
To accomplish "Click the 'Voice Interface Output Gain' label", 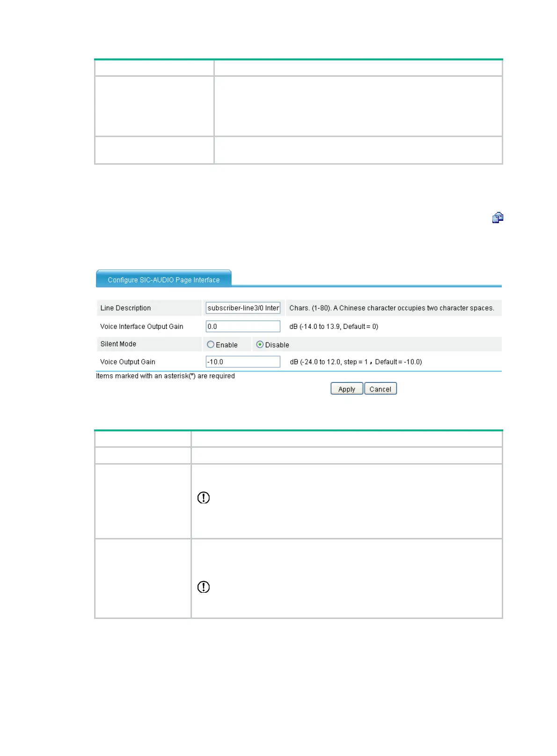I will 142,327.
